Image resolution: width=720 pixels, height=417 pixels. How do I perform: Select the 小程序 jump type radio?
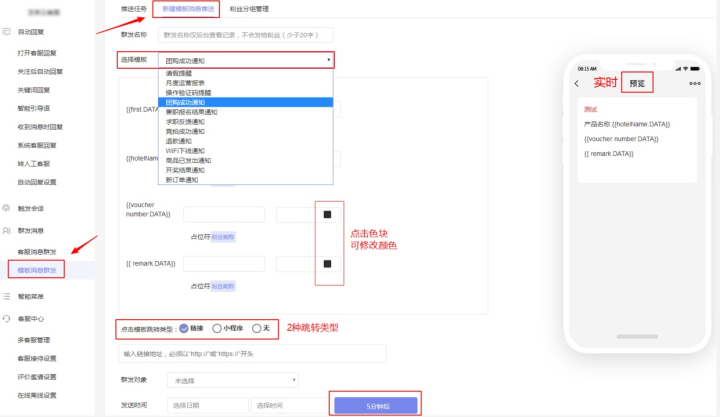(x=217, y=328)
